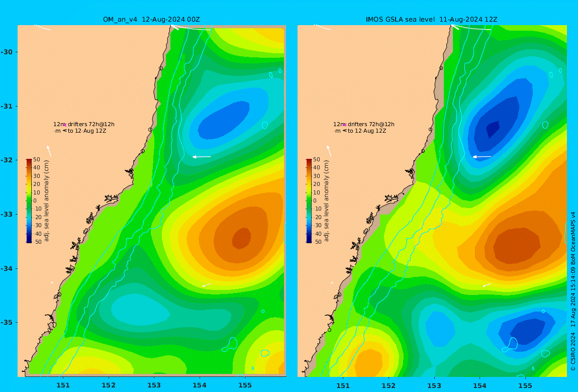
Task: Click longitude label "154" under the IMOS GSLA map
Action: coord(479,385)
